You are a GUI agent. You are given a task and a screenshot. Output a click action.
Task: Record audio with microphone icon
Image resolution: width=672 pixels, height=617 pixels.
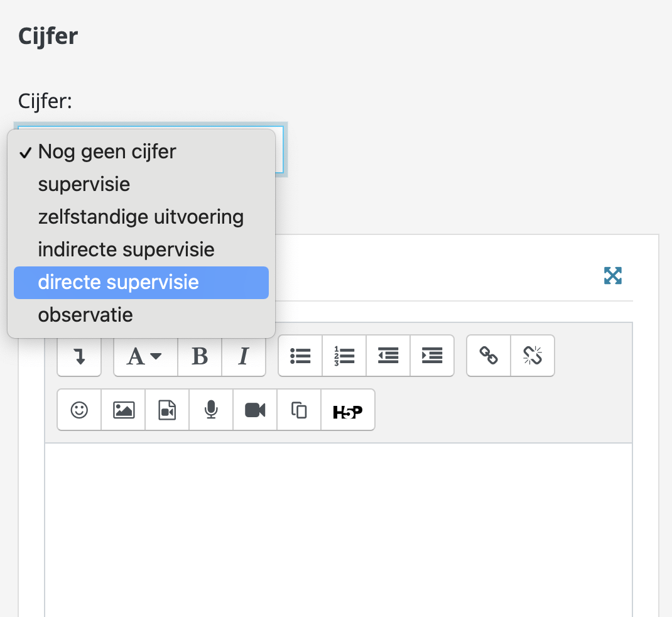coord(211,410)
